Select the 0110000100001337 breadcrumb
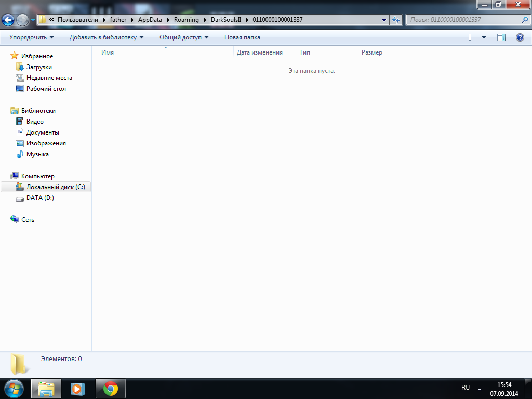The width and height of the screenshot is (532, 399). (277, 19)
